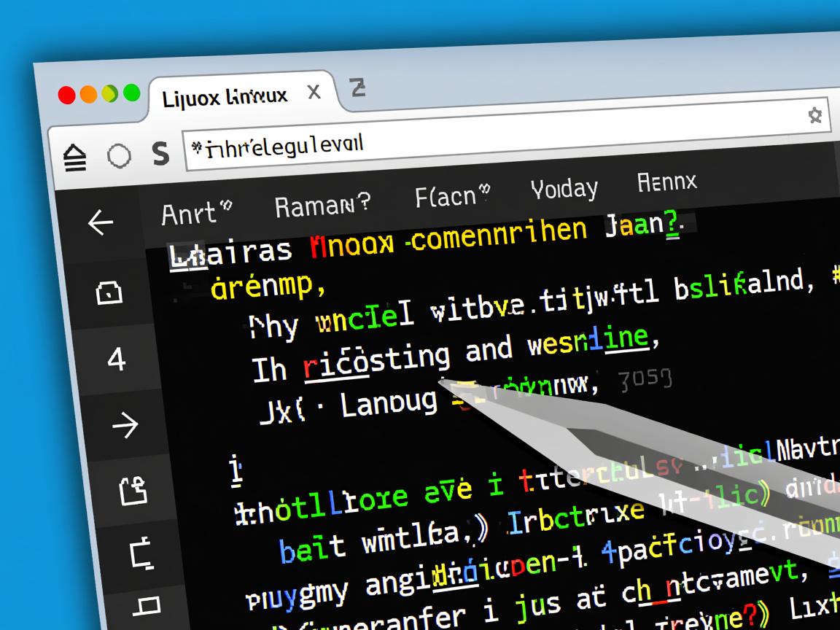
Task: Open a new tab with the "Z" button
Action: tap(357, 88)
